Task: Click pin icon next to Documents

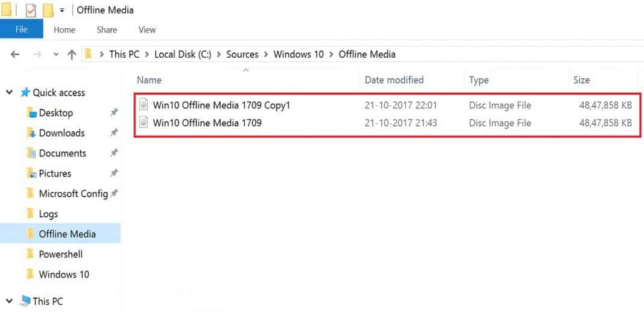Action: click(114, 153)
